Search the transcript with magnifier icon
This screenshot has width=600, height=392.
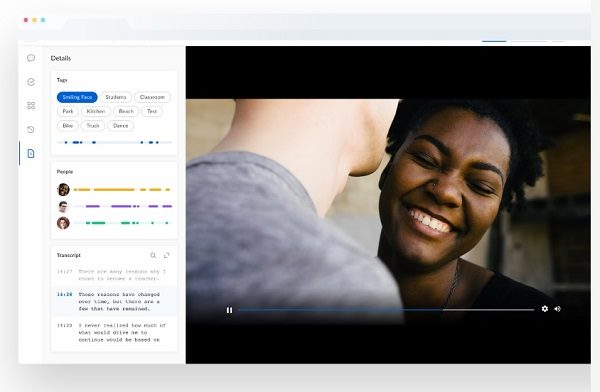(153, 255)
